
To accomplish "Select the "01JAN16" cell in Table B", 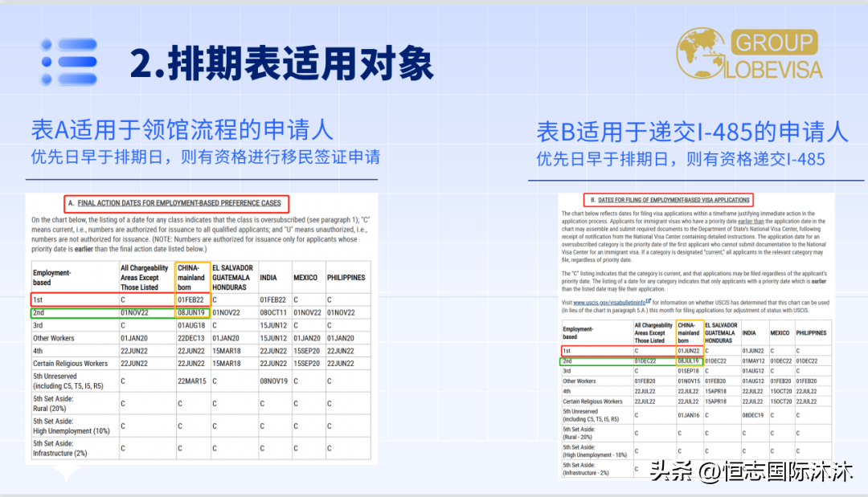I will tap(689, 415).
